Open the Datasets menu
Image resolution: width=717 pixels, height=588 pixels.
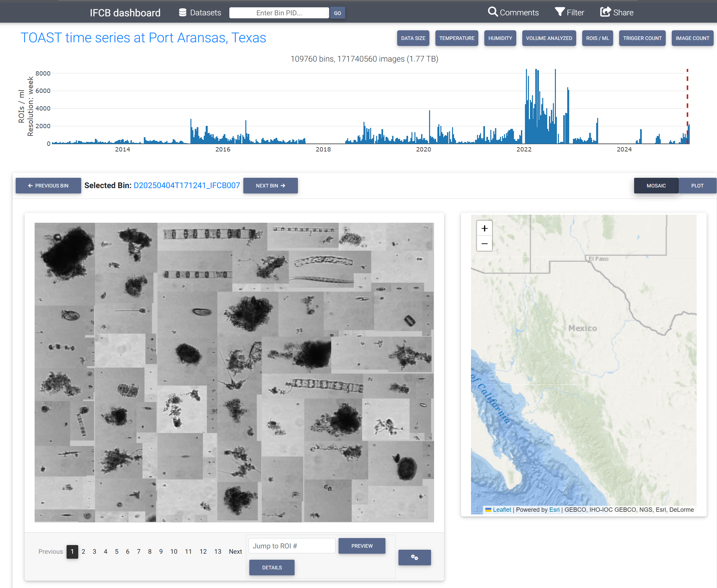(x=200, y=13)
